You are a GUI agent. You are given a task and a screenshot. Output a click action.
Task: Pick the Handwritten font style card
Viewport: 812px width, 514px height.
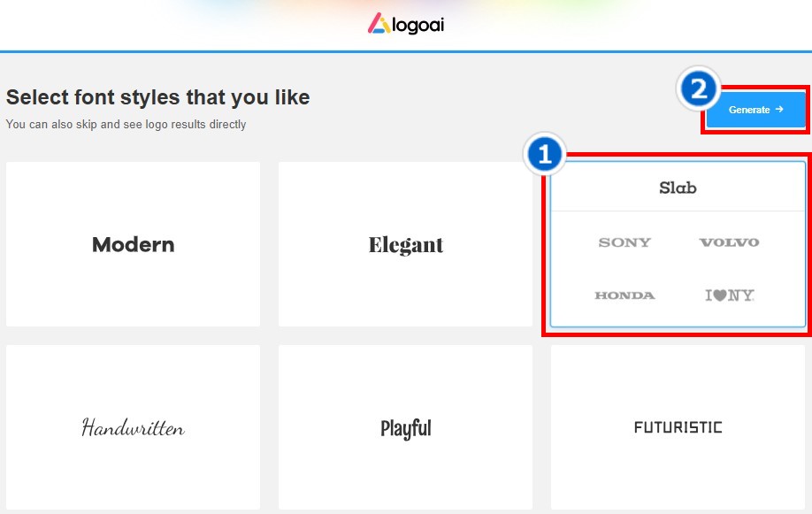point(133,428)
